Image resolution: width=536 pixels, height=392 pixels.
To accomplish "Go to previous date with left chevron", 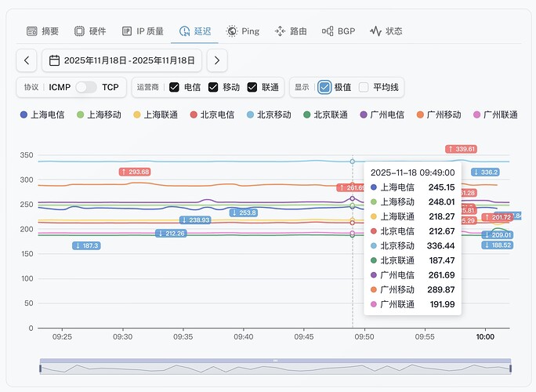I will [x=27, y=60].
